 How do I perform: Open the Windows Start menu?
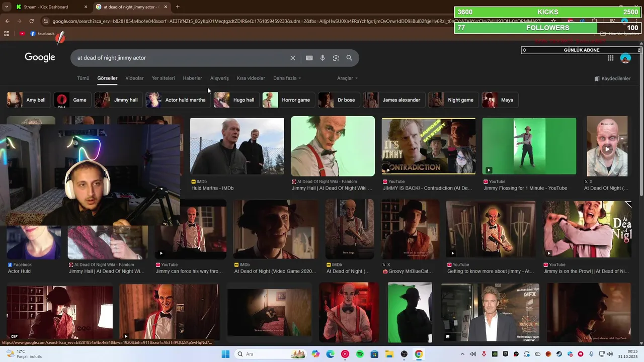point(225,354)
